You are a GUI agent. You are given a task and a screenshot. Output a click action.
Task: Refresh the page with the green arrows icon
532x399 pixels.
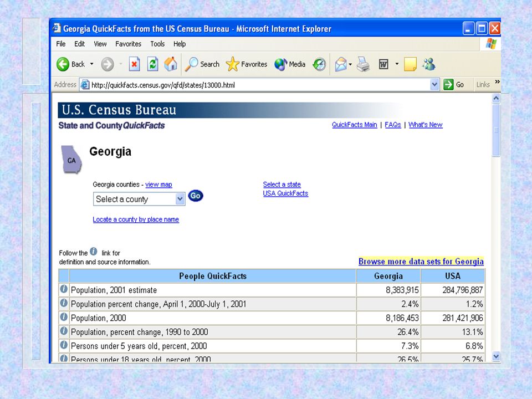point(153,64)
